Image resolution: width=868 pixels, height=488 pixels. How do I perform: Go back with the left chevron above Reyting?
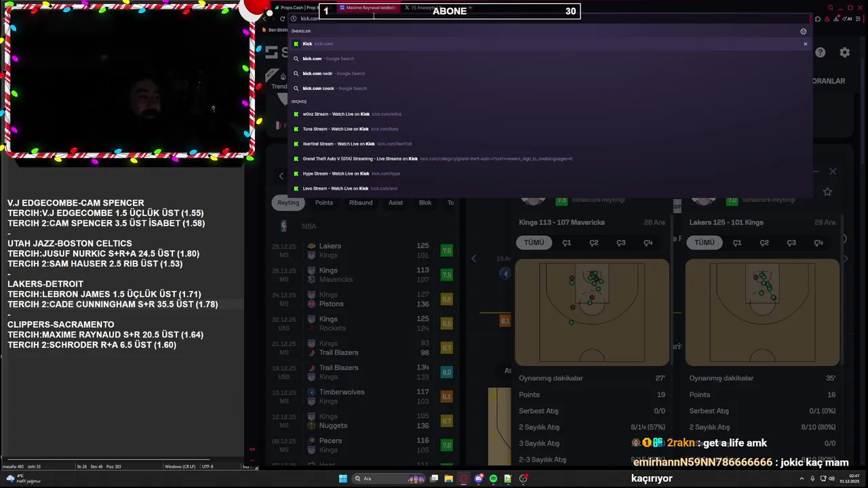point(281,176)
